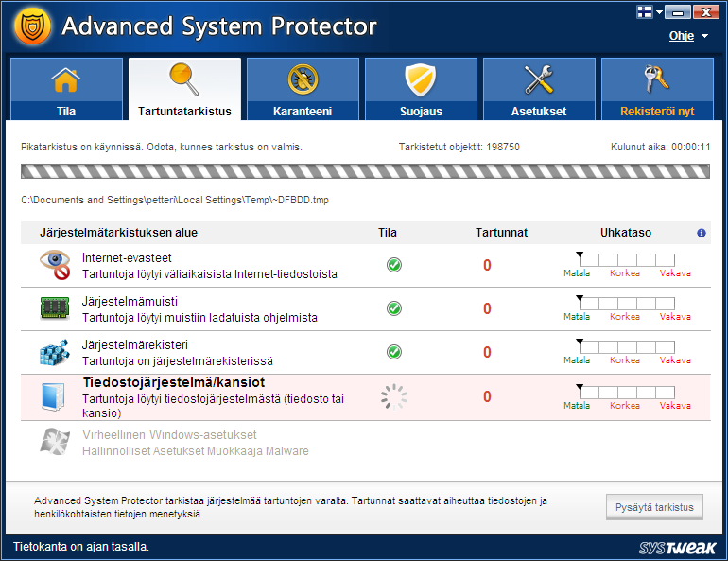Screen dimensions: 728x561
Task: Open the Suojaus protection tab
Action: [x=421, y=89]
